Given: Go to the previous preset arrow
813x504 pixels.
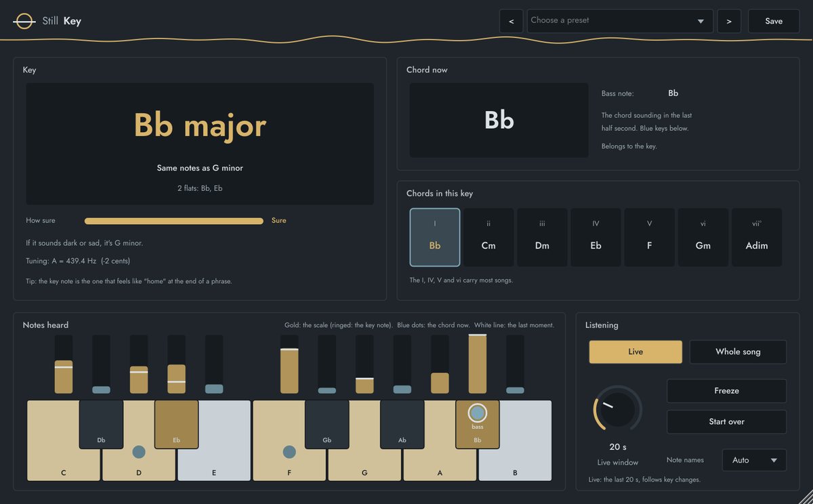Looking at the screenshot, I should (511, 21).
